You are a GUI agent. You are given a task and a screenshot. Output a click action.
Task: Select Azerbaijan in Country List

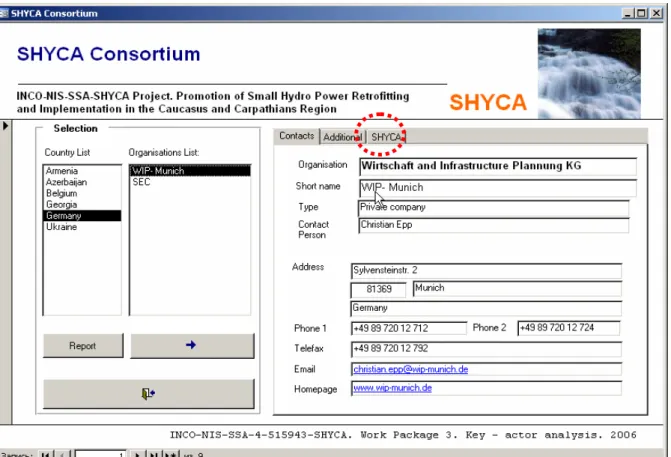pyautogui.click(x=82, y=182)
